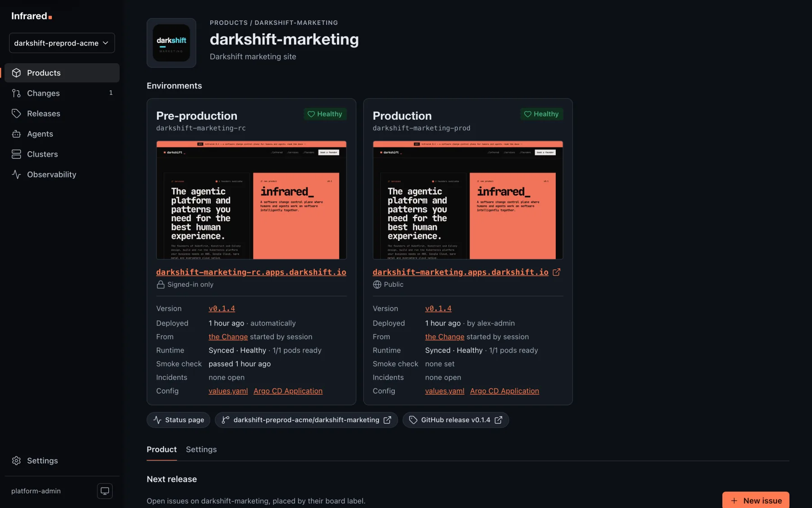Open the Status page chip
The width and height of the screenshot is (812, 508).
tap(178, 420)
